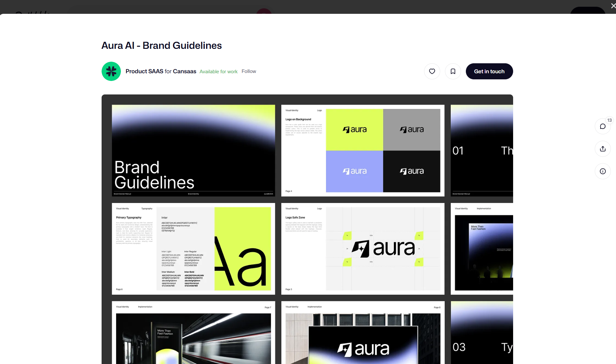The image size is (616, 364).
Task: Like the shot with heart icon
Action: point(432,71)
